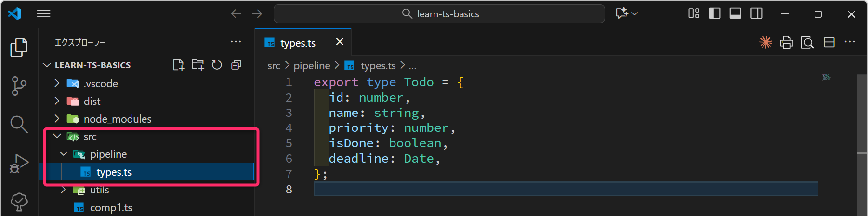The image size is (868, 216).
Task: Click the pipeline breadcrumb segment
Action: click(312, 65)
